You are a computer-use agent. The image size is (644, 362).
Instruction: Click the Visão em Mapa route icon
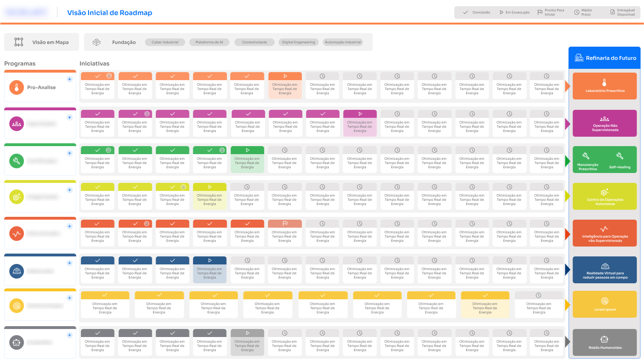pos(19,42)
